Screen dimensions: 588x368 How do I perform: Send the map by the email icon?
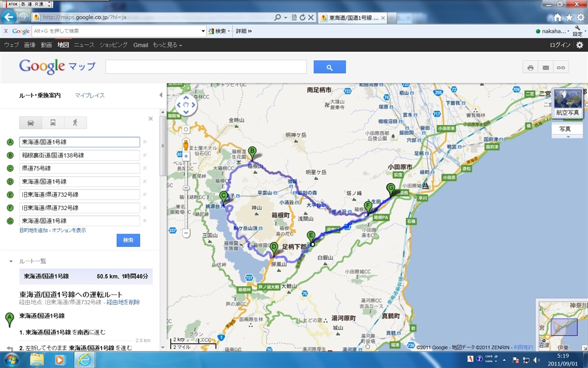point(546,68)
